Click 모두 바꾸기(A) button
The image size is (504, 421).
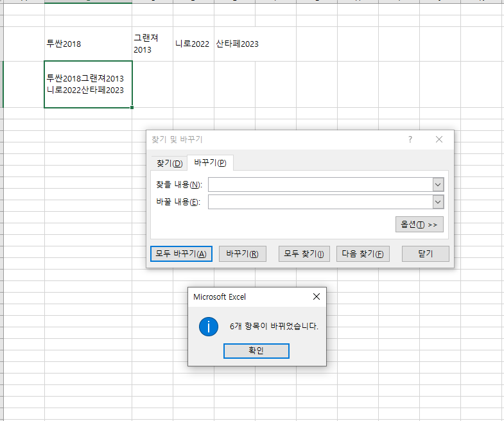[x=181, y=254]
